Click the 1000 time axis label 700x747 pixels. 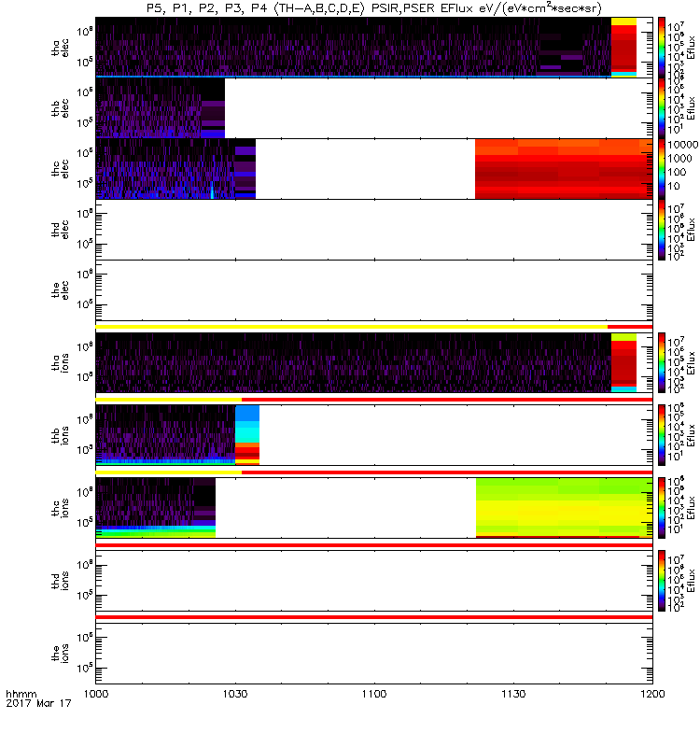(x=96, y=694)
